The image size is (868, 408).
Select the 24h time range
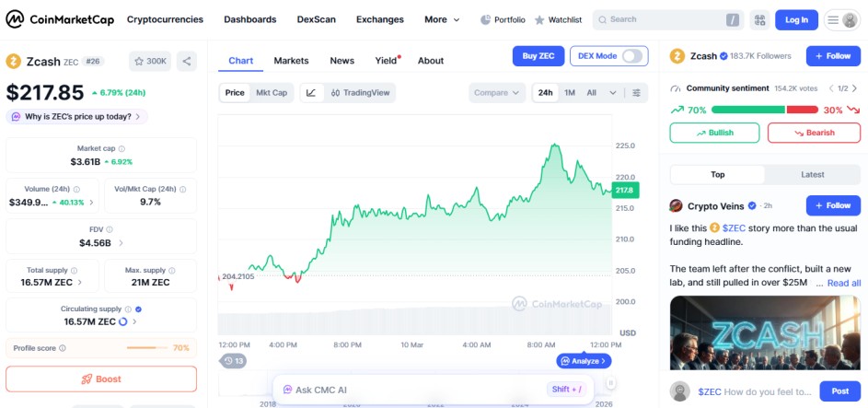point(545,92)
